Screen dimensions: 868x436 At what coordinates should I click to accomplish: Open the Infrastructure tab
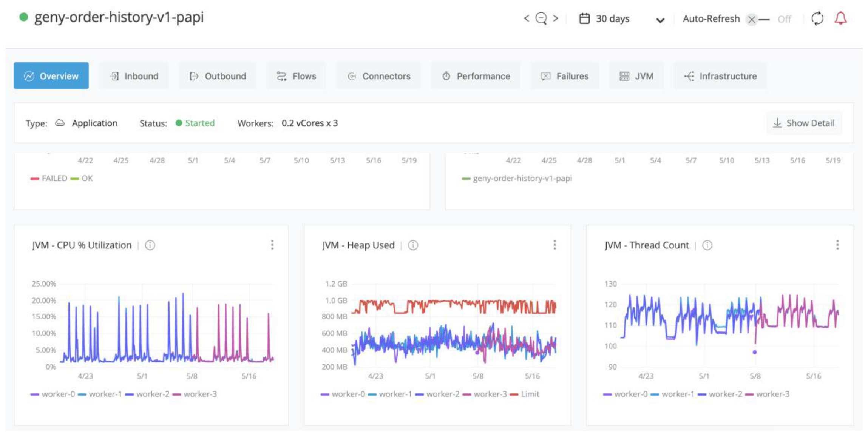click(x=720, y=76)
